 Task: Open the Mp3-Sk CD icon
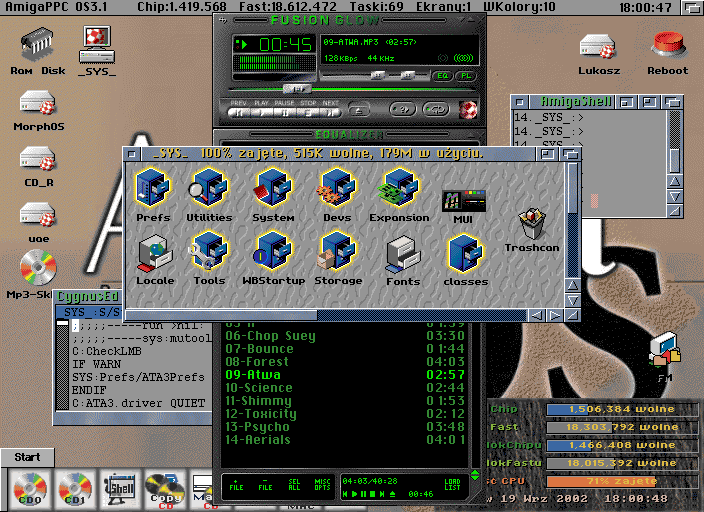click(38, 268)
